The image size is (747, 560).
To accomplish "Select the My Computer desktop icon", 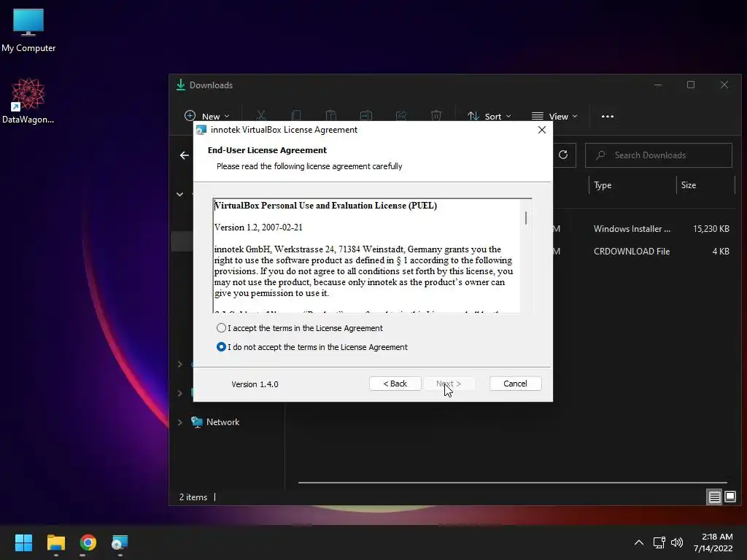I will (x=28, y=31).
